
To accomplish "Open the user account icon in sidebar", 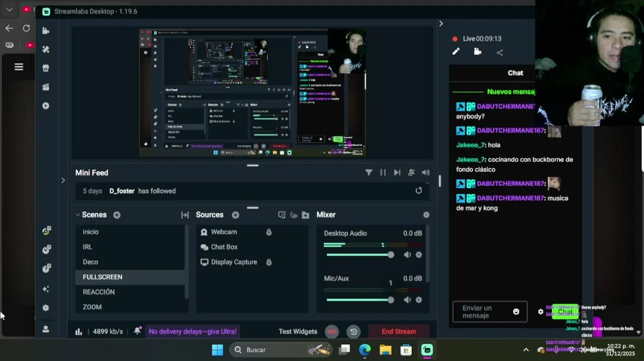I will (46, 329).
